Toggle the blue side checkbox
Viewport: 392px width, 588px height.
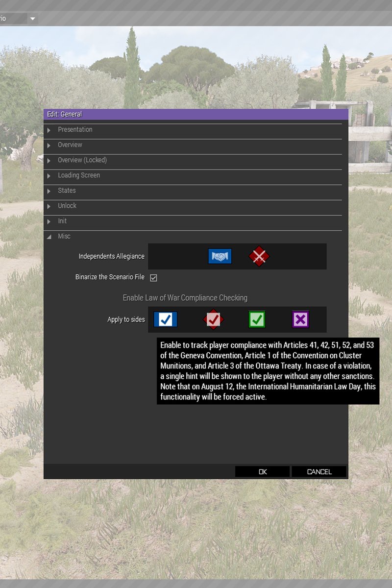[166, 319]
